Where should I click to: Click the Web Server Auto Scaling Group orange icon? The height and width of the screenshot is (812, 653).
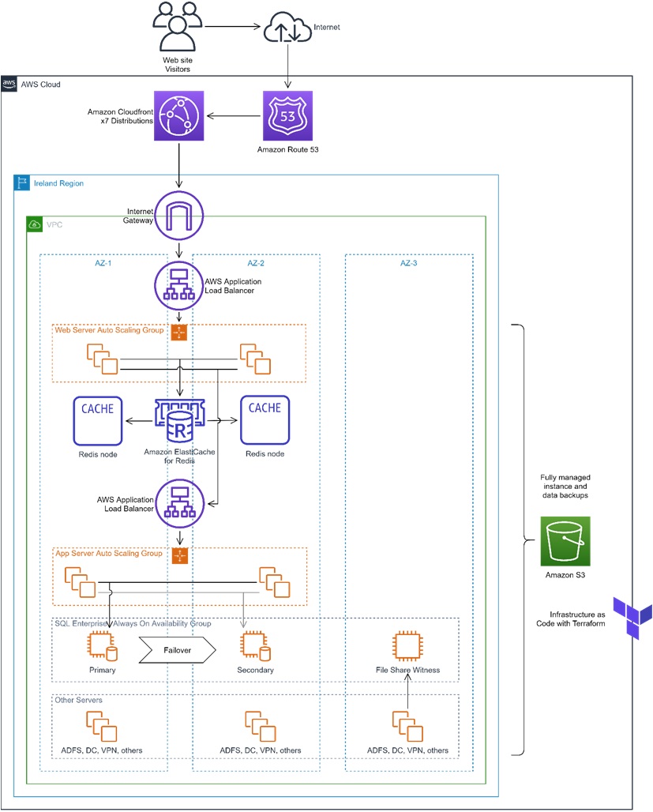pos(179,333)
